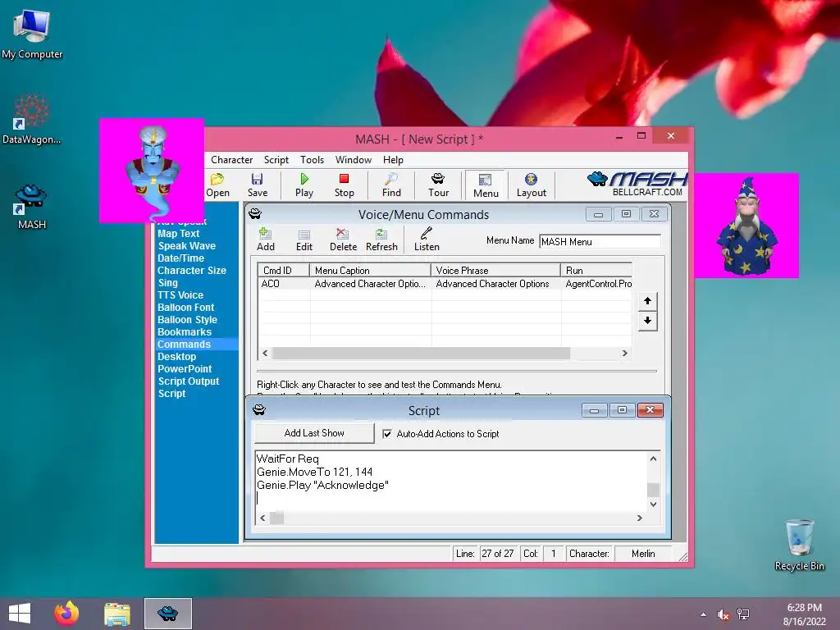The width and height of the screenshot is (840, 630).
Task: Click the Genie.Play "Acknowledge" script line
Action: click(322, 486)
